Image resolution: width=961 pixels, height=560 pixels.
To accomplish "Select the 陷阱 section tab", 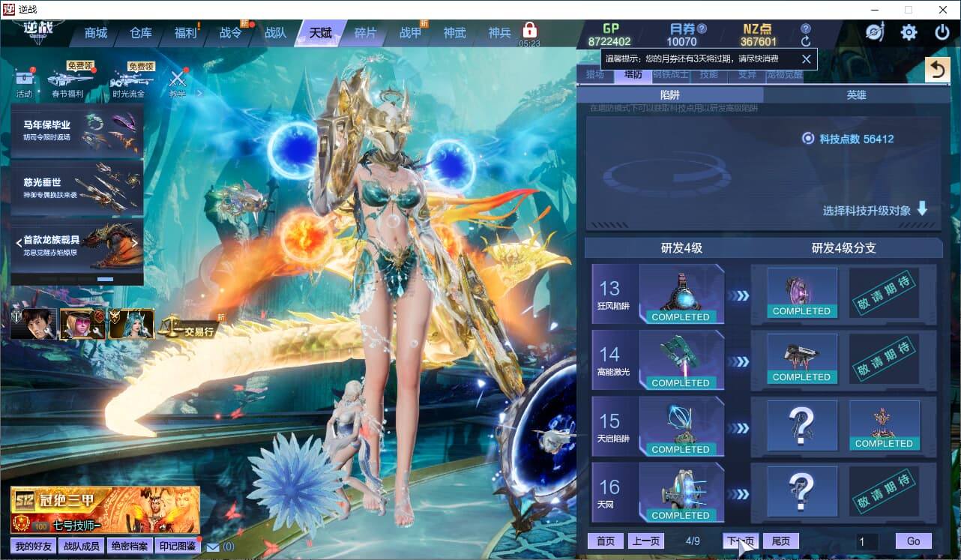I will [x=670, y=95].
